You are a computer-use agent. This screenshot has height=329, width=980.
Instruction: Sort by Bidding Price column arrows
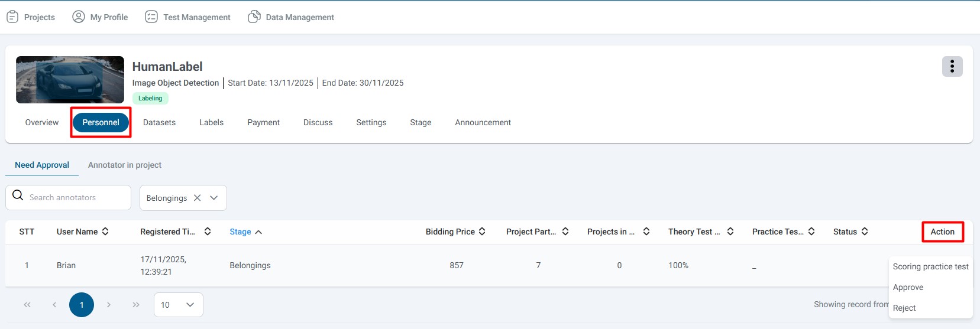pos(482,232)
